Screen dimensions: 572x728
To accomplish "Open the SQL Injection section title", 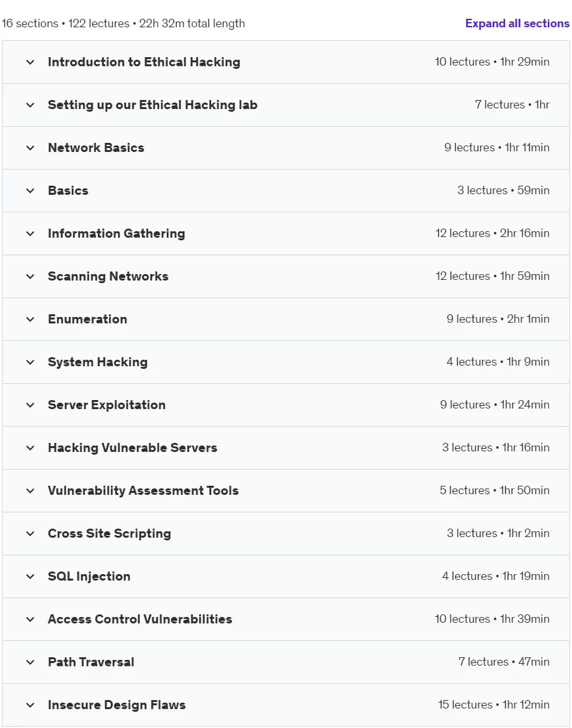I will (89, 576).
